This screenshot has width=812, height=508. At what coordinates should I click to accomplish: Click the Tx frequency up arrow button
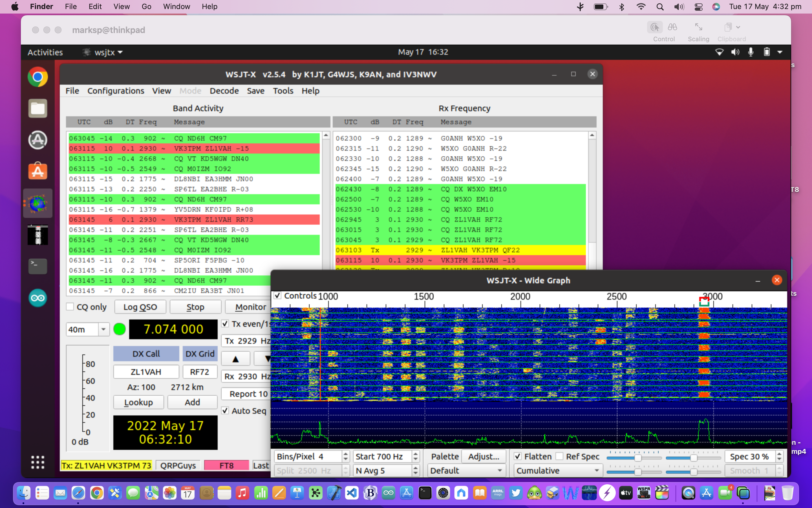click(x=235, y=359)
